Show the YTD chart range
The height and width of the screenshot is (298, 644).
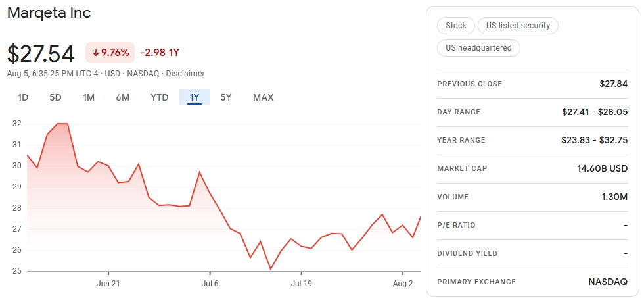(159, 97)
